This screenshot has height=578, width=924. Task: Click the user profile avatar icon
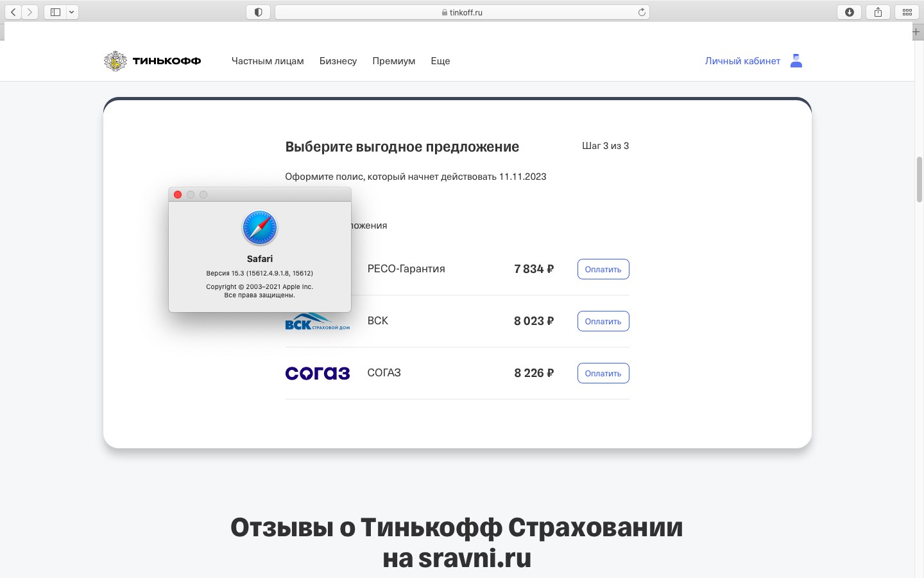[796, 61]
